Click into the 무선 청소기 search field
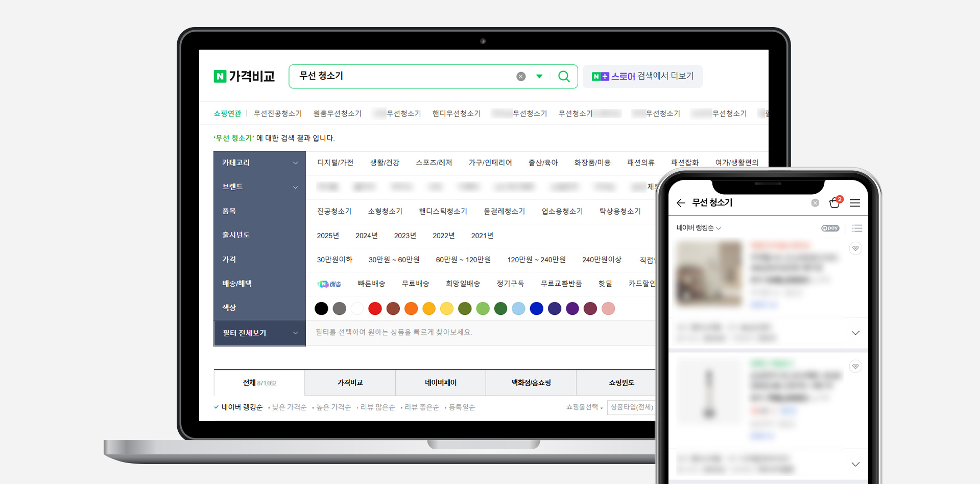980x484 pixels. (403, 76)
